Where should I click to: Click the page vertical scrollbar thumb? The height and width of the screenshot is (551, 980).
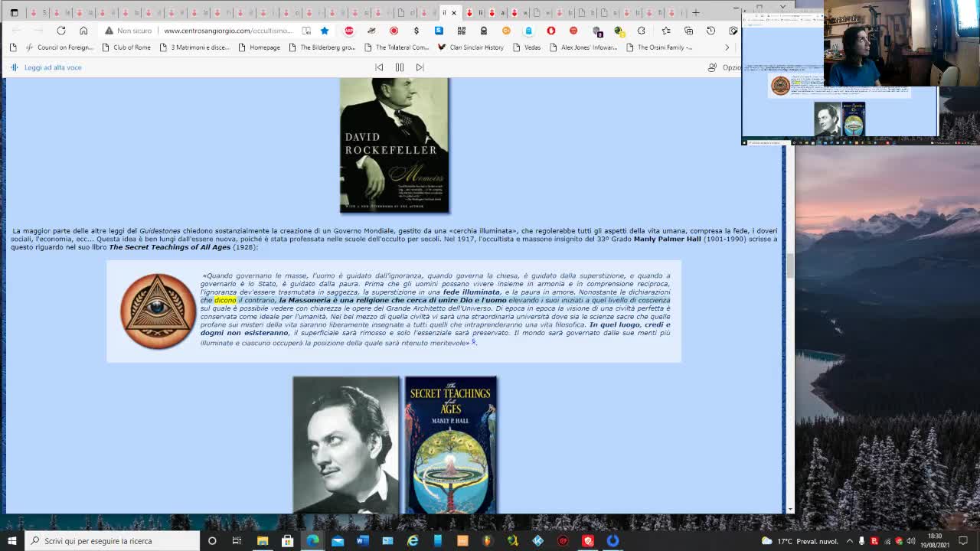coord(789,264)
